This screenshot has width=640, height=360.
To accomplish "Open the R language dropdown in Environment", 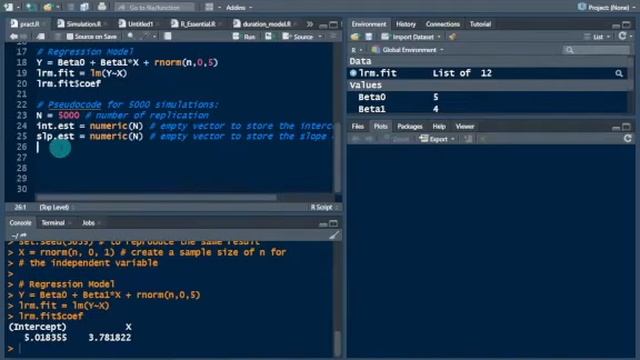I will coord(356,50).
